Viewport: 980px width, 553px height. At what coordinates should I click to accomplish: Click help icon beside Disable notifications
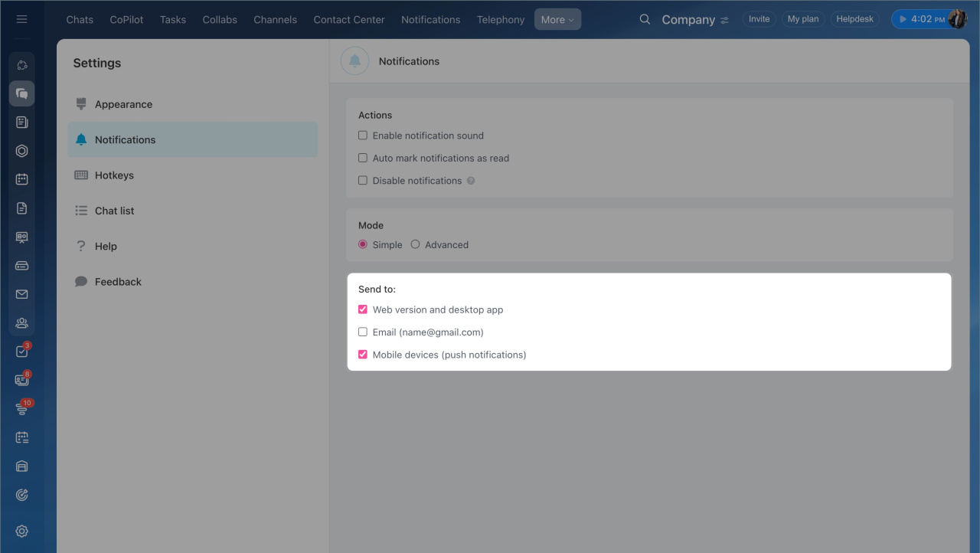click(x=471, y=181)
